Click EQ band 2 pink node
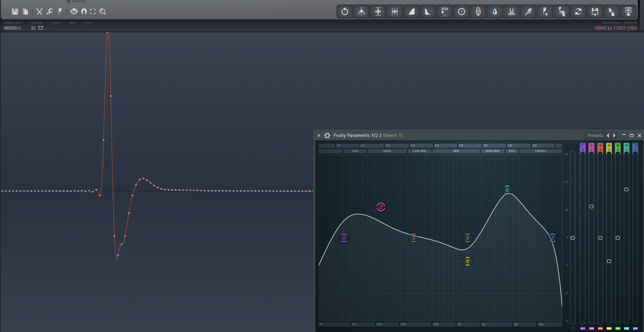This screenshot has width=644, height=332. click(380, 207)
